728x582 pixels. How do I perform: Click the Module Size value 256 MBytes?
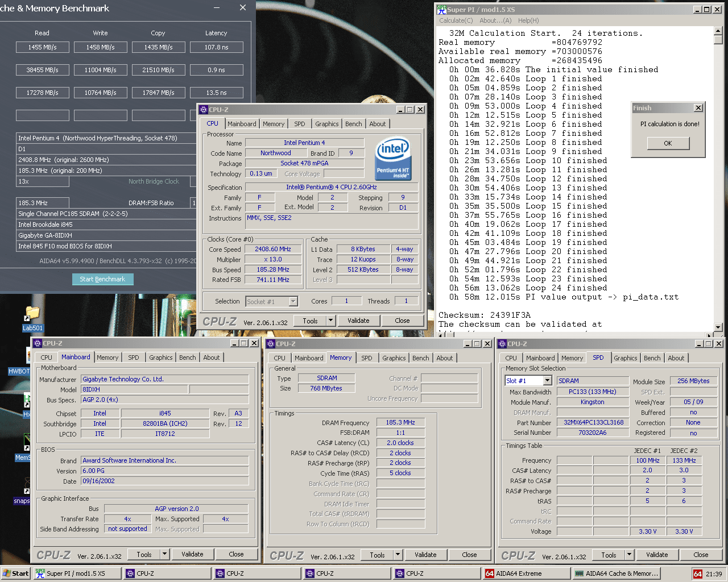pos(693,381)
